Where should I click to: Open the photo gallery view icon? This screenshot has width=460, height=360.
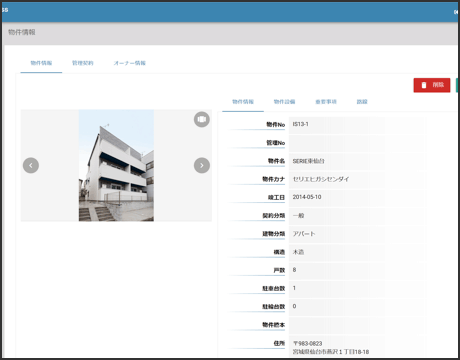pos(202,119)
